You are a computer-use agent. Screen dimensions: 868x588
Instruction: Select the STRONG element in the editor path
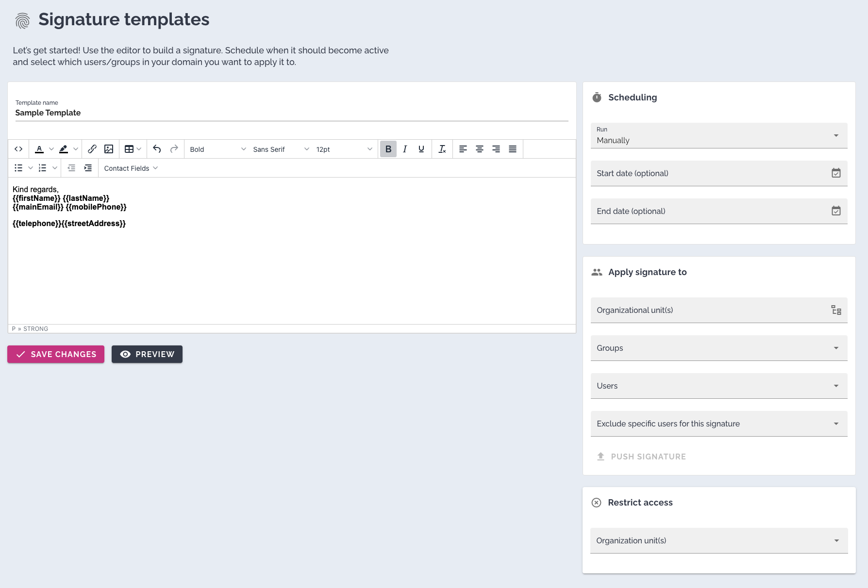coord(36,328)
